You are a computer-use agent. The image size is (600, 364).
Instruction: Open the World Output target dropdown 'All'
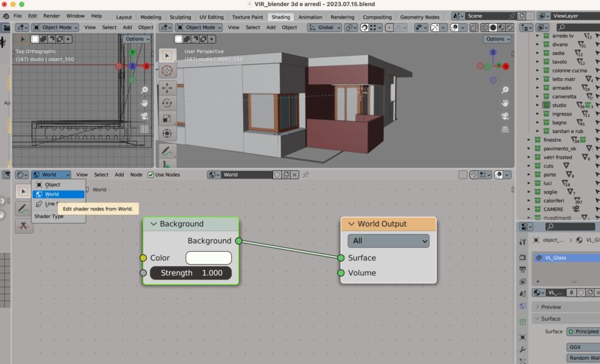tap(388, 241)
